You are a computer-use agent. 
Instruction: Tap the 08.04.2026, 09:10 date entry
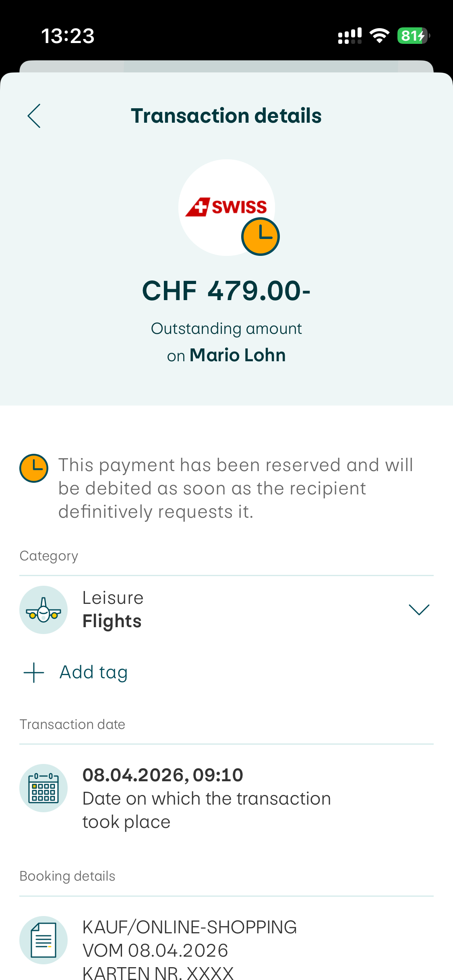[x=163, y=775]
